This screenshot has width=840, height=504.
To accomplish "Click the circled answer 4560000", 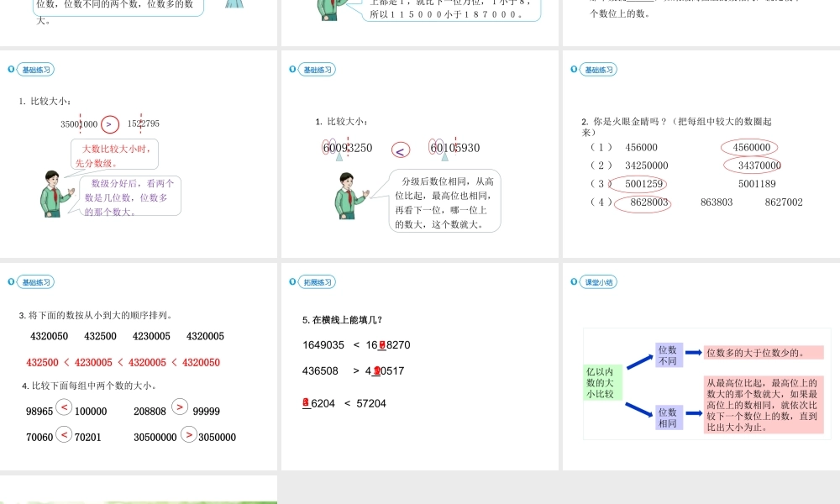I will [x=748, y=147].
